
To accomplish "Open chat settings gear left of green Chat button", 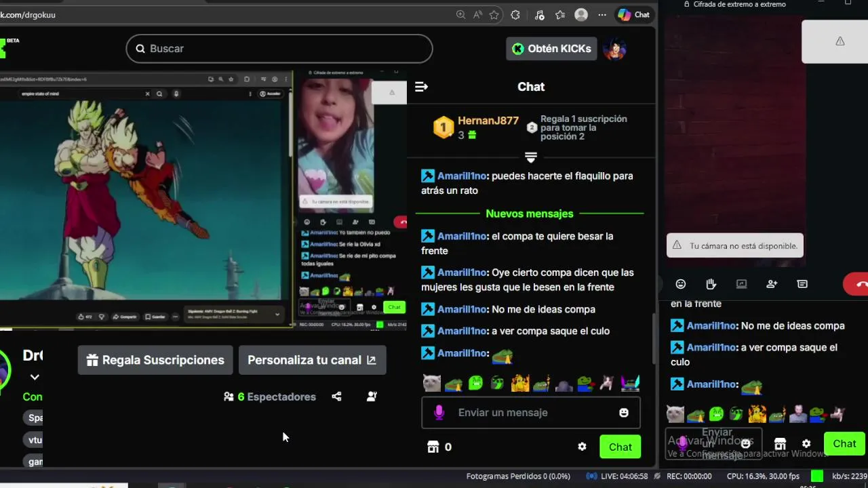I will 582,447.
